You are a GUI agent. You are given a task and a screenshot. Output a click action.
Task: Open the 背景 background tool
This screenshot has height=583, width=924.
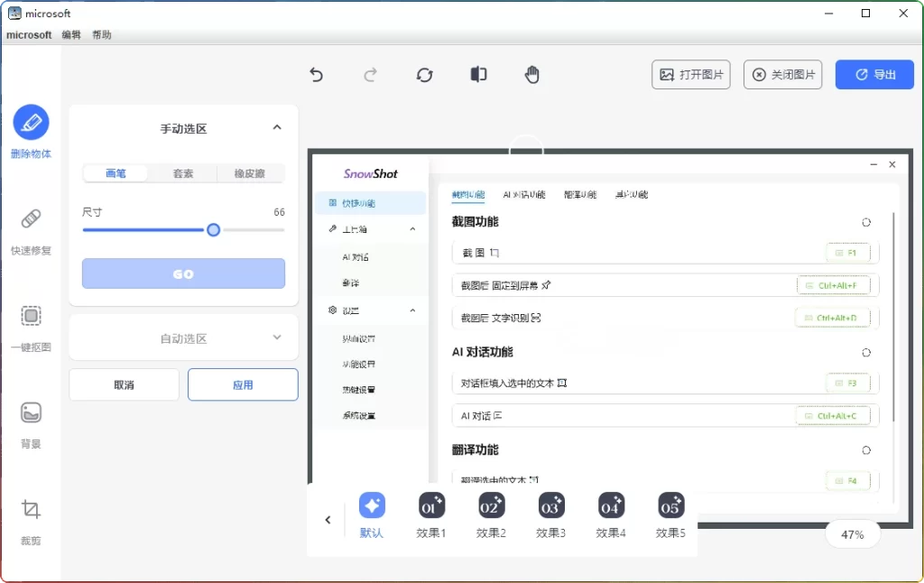[x=31, y=413]
